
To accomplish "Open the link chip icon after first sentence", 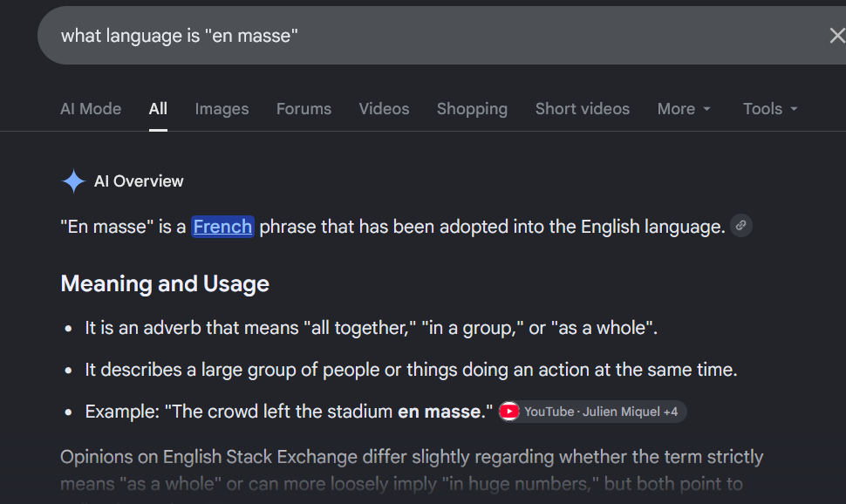I will pos(741,226).
